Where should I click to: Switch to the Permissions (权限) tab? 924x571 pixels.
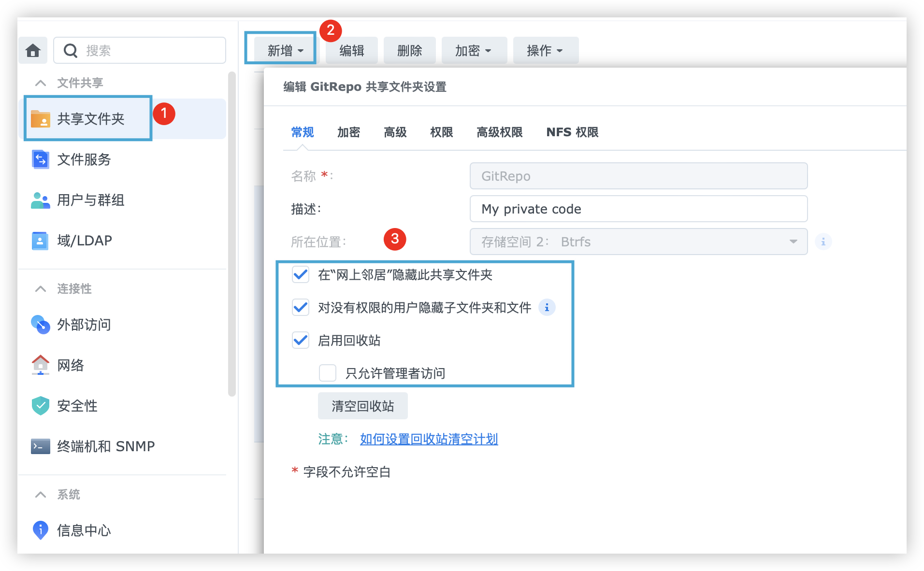point(441,132)
